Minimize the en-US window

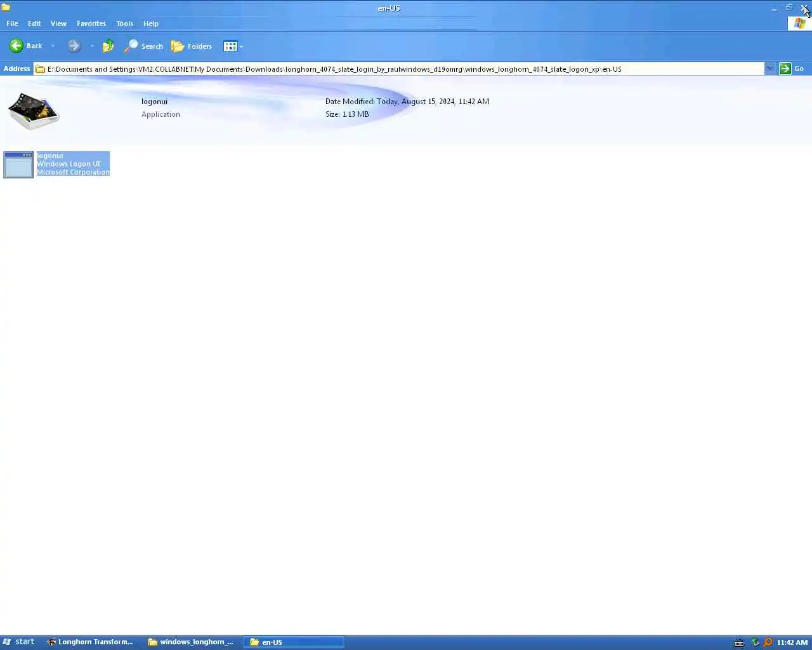pos(774,8)
